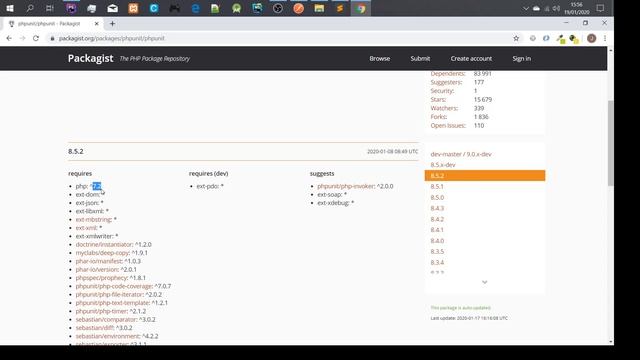640x360 pixels.
Task: Open the Chrome profile avatar
Action: 591,38
